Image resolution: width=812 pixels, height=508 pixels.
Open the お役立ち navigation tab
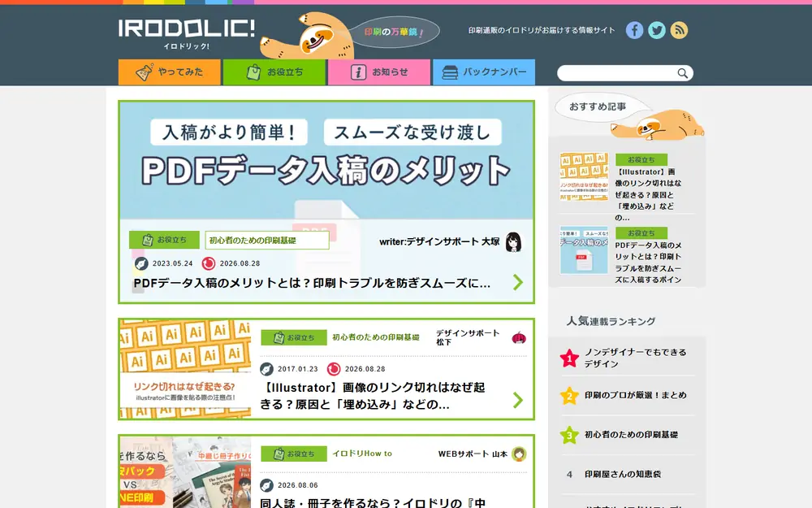point(274,72)
